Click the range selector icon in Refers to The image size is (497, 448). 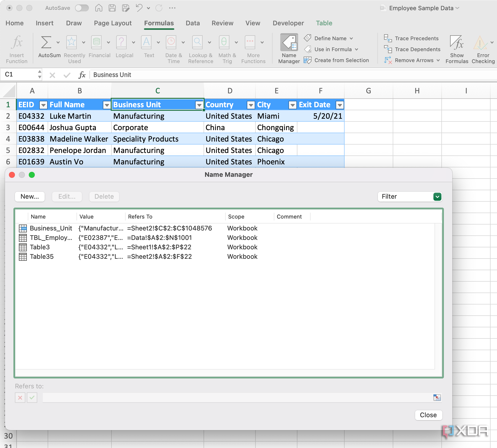pos(437,397)
